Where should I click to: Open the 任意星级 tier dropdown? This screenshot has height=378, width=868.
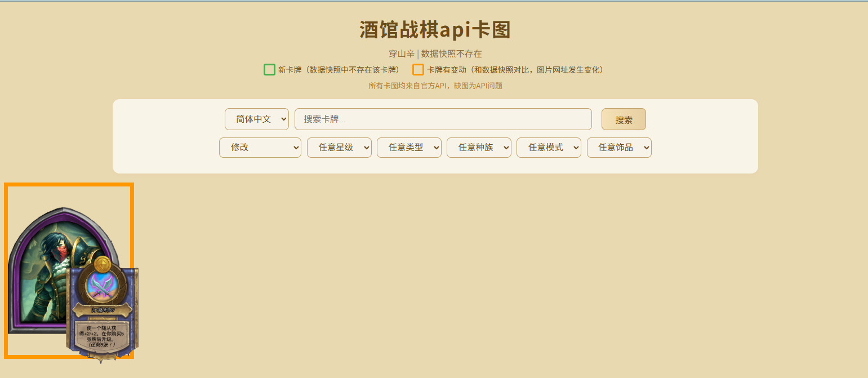[x=339, y=148]
